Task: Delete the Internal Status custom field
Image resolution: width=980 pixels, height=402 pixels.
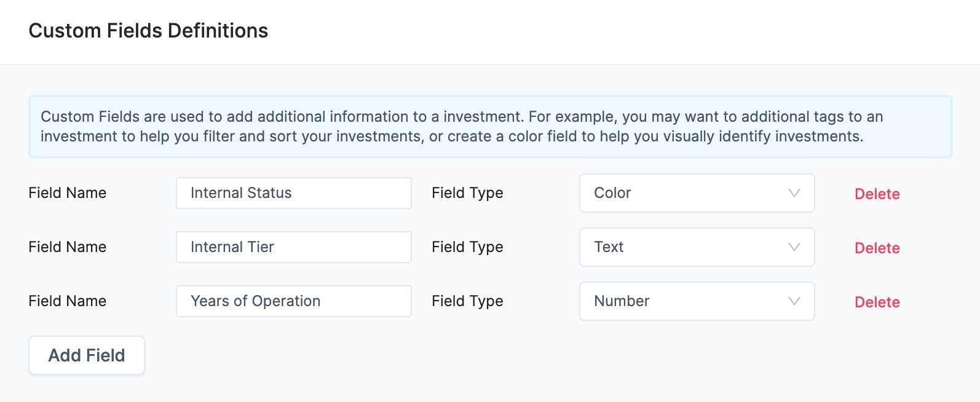Action: click(x=877, y=194)
